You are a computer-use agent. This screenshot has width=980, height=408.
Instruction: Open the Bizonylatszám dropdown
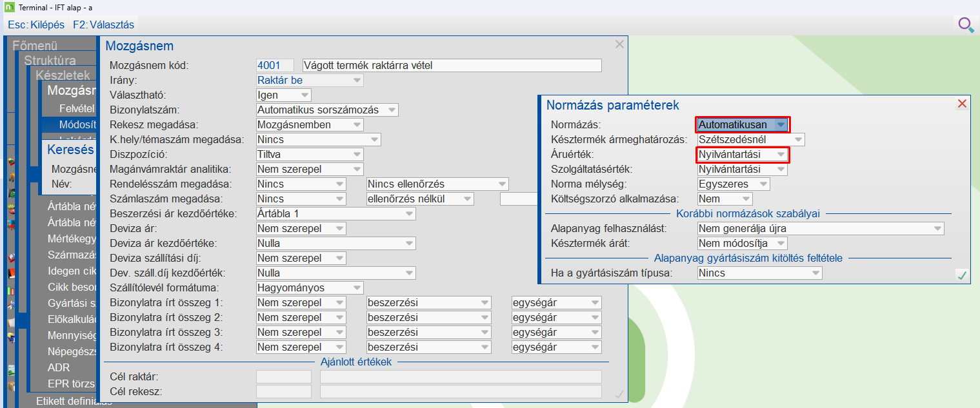(x=327, y=110)
